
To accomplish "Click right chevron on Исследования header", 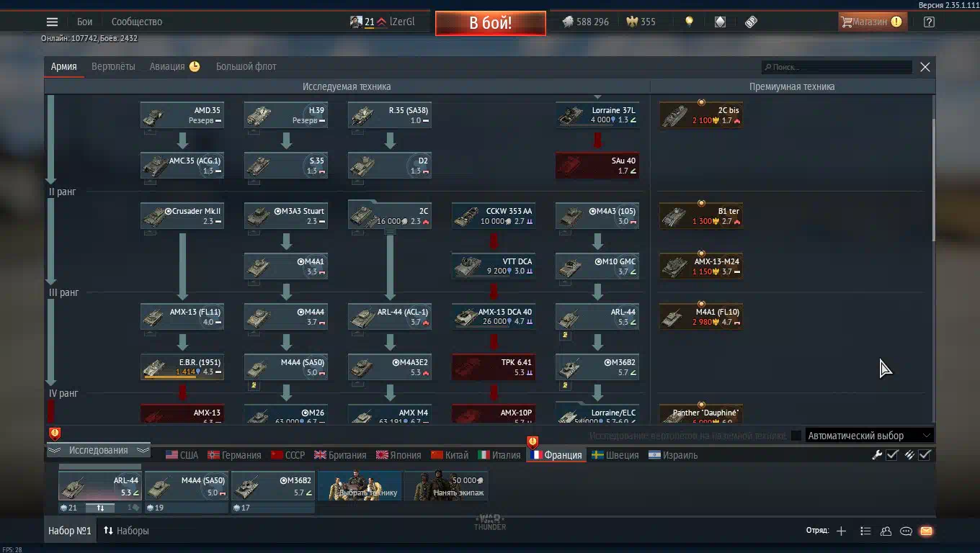I will tap(143, 450).
